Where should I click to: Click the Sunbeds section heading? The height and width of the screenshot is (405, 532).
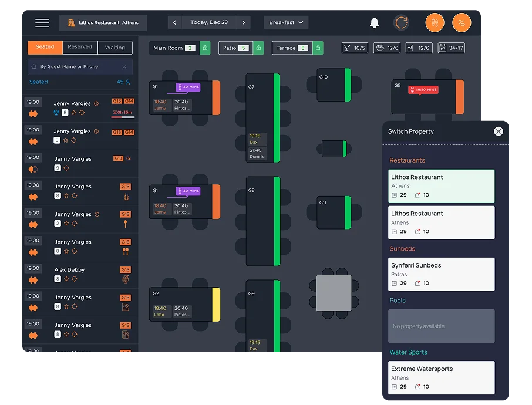click(402, 249)
